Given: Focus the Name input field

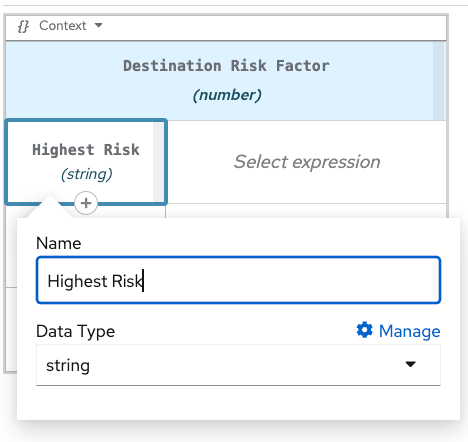Looking at the screenshot, I should [238, 280].
